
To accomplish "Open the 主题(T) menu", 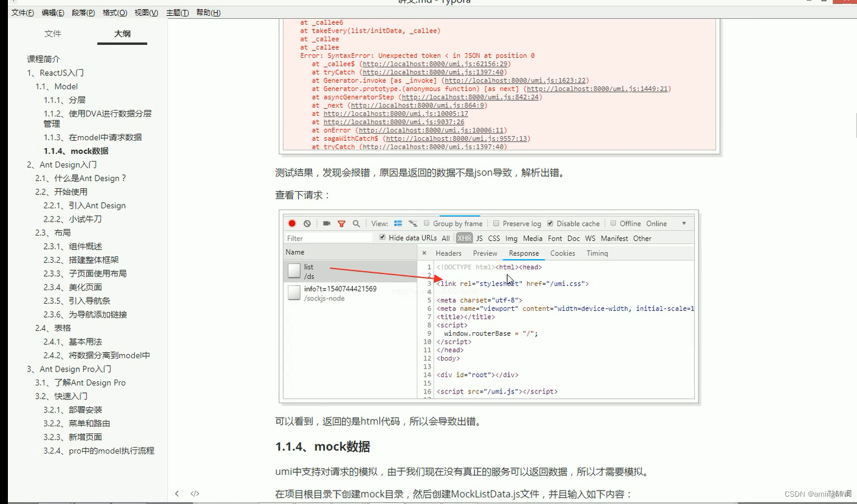I will (177, 13).
